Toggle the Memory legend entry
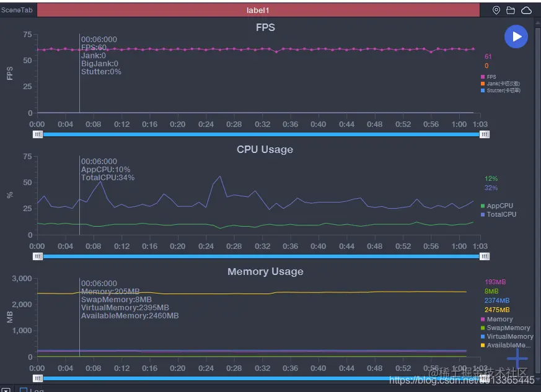The width and height of the screenshot is (541, 392). 497,320
